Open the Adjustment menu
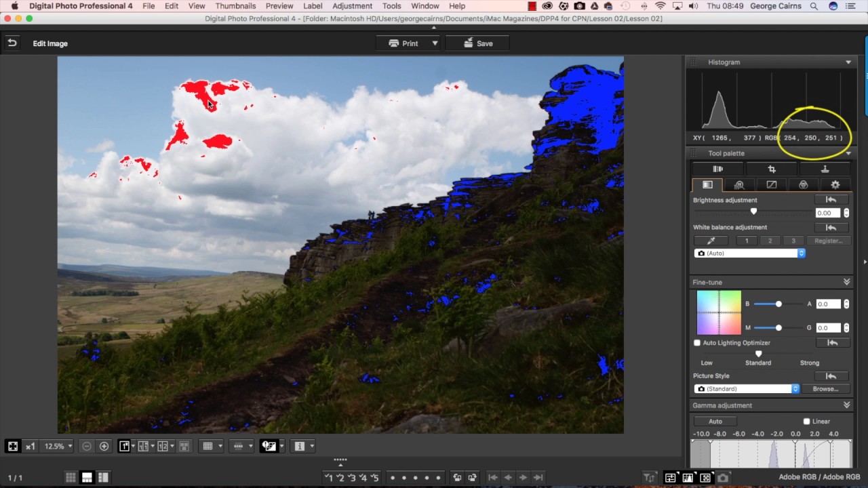Screen dimensions: 868x488 (x=352, y=6)
